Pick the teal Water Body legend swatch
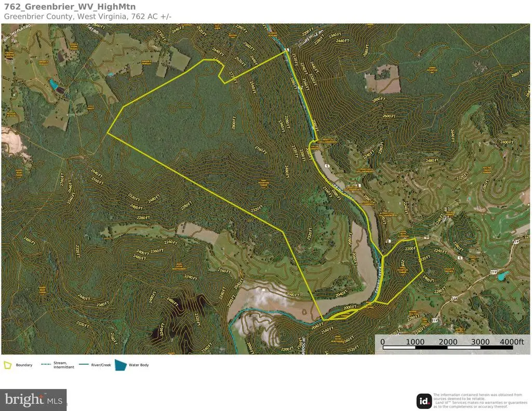The image size is (532, 411). tap(121, 365)
